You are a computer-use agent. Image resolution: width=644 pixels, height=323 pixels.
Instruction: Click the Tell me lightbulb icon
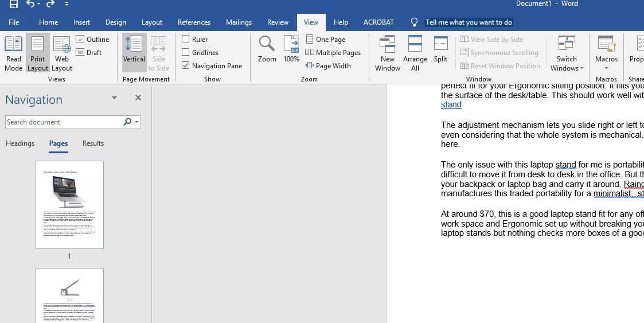coord(415,22)
